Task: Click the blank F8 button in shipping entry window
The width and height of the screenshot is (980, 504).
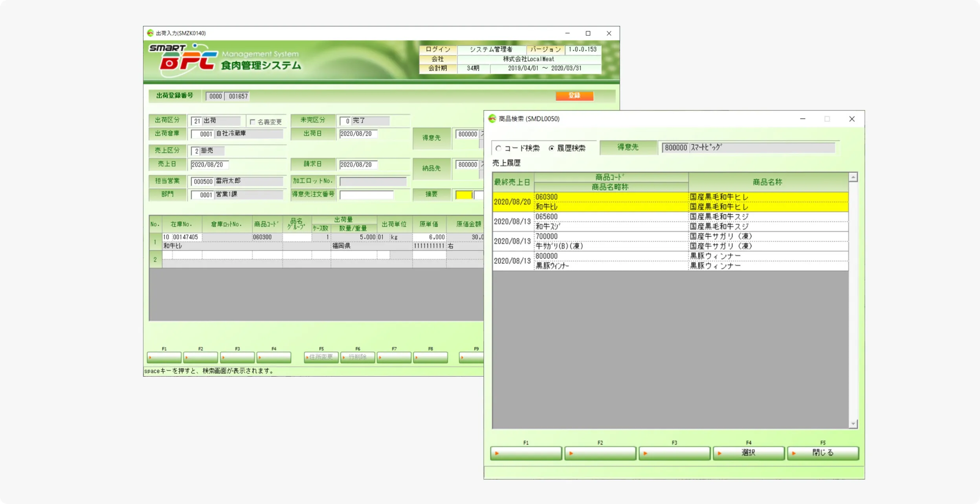Action: (x=430, y=357)
